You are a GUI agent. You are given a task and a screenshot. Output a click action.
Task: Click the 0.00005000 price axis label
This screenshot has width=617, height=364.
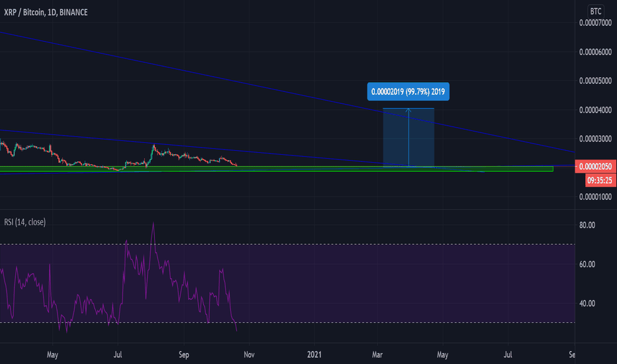click(595, 81)
